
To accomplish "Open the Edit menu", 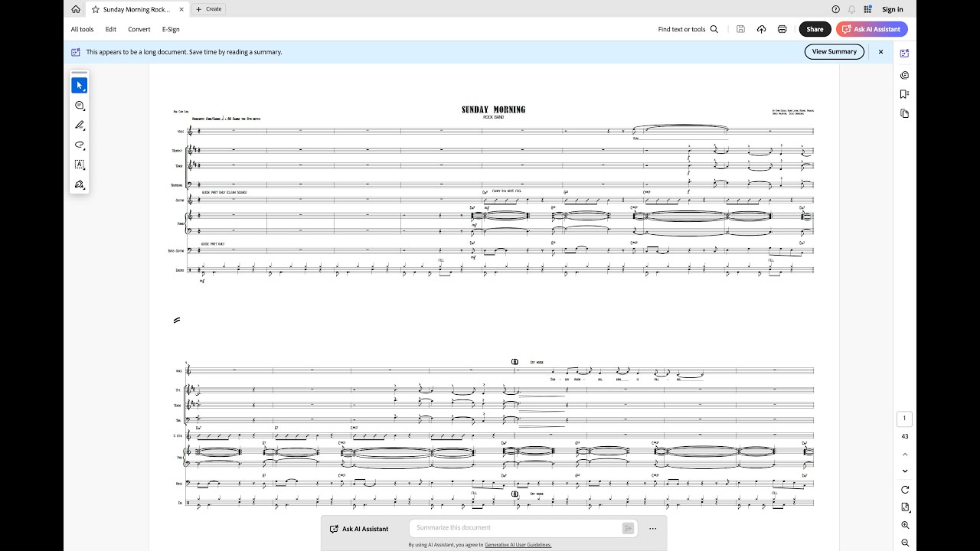I will click(111, 29).
